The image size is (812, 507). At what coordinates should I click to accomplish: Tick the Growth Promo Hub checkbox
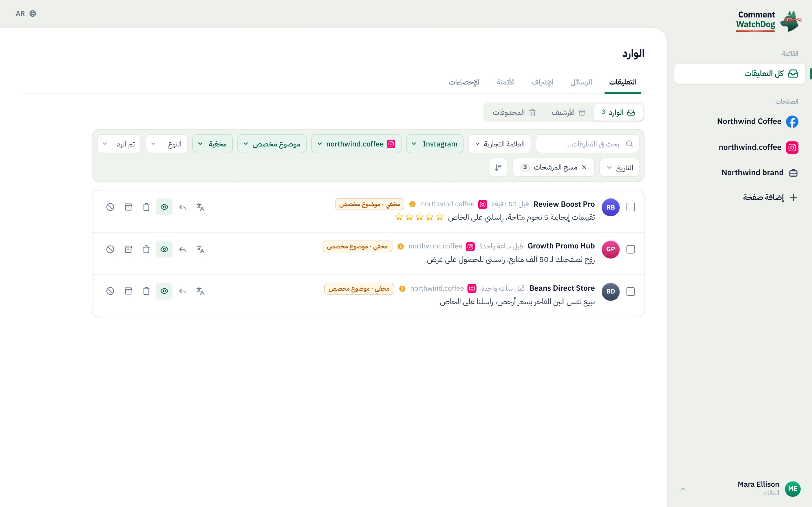630,249
